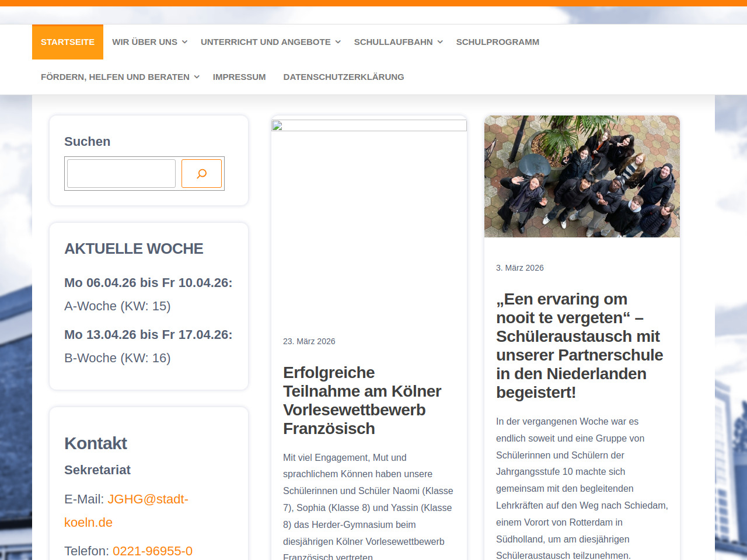Open the Schulprogramm menu item
This screenshot has height=560, width=747.
click(x=497, y=42)
